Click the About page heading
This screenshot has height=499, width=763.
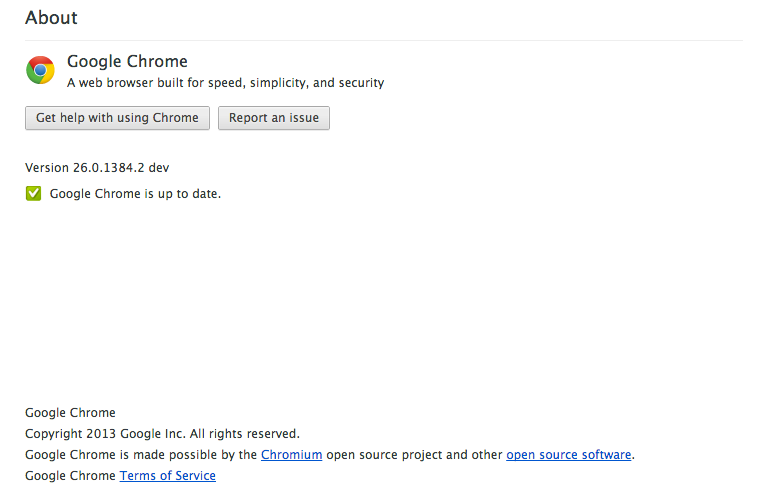point(51,18)
